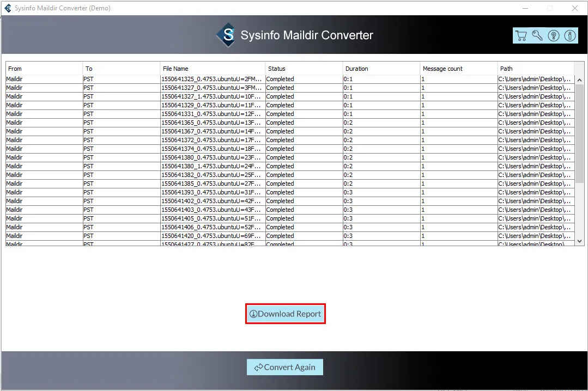Viewport: 588px width, 391px height.
Task: Click the shopping cart purchase icon
Action: (521, 36)
